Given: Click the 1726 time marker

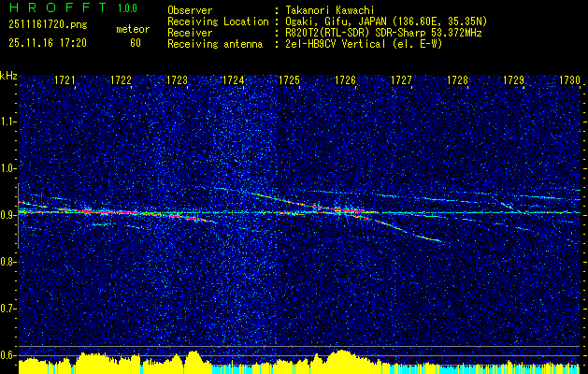Looking at the screenshot, I should [345, 79].
